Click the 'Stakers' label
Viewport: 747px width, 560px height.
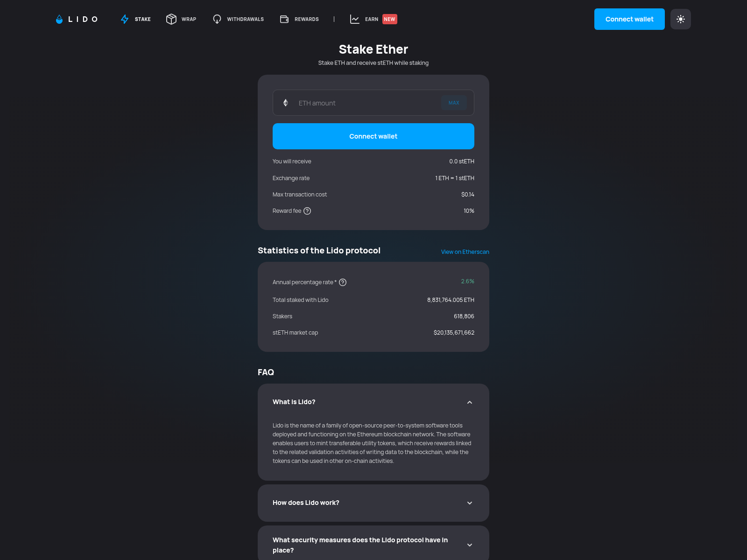[x=282, y=316]
